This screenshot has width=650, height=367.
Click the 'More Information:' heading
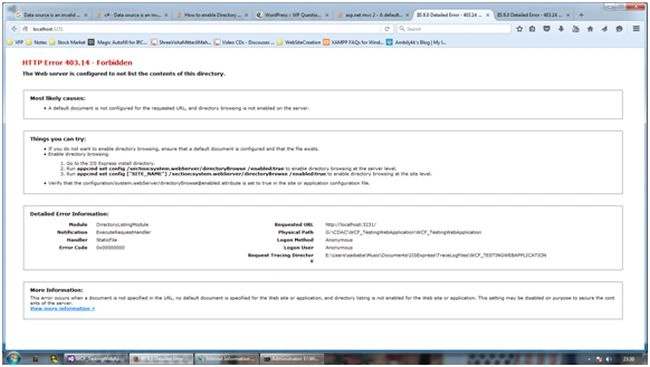56,290
